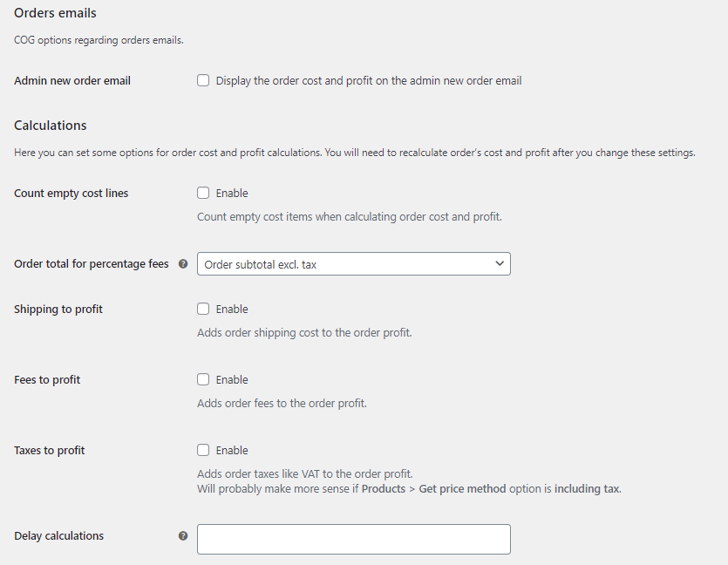Click the Shipping to profit row label

58,310
